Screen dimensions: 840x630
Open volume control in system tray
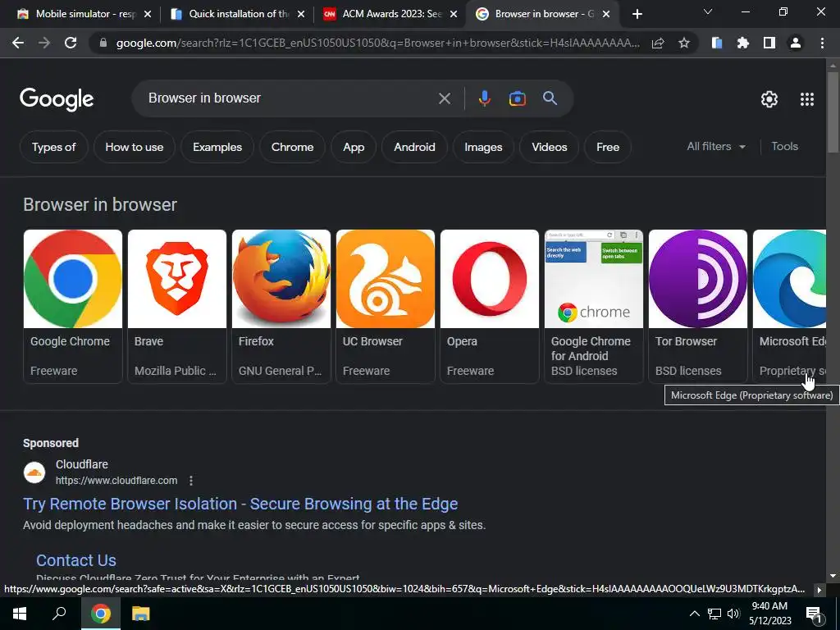(x=733, y=614)
